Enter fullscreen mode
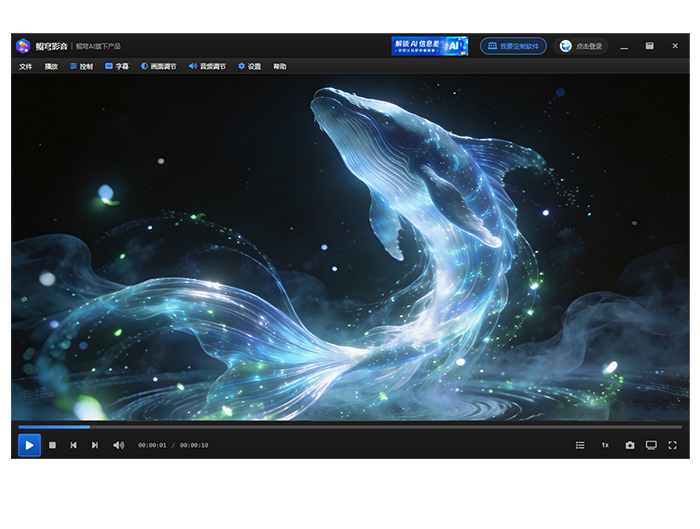 pyautogui.click(x=673, y=445)
